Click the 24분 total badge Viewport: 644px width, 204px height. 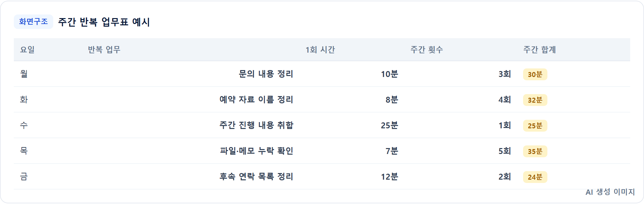tap(535, 177)
